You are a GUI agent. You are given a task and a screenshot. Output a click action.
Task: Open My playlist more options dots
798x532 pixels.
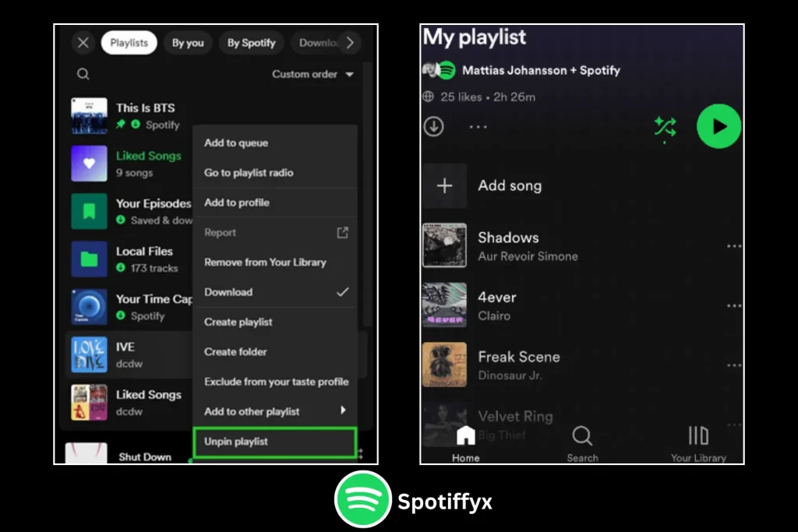pyautogui.click(x=478, y=127)
